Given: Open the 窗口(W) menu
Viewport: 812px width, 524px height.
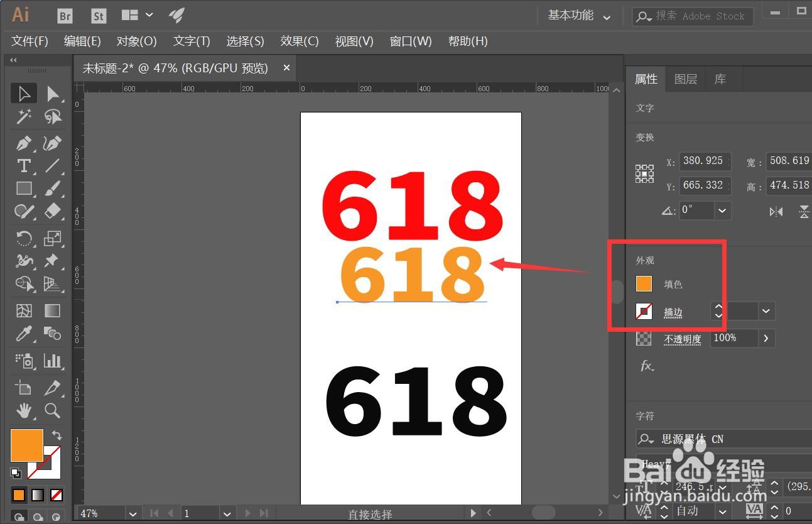Looking at the screenshot, I should coord(410,41).
